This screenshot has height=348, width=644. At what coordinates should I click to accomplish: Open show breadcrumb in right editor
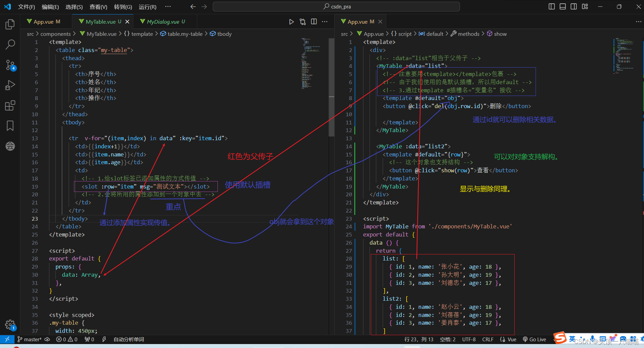coord(497,34)
